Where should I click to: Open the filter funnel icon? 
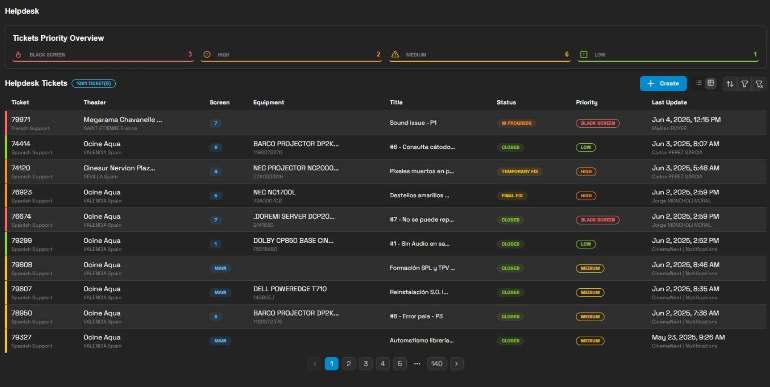coord(744,84)
